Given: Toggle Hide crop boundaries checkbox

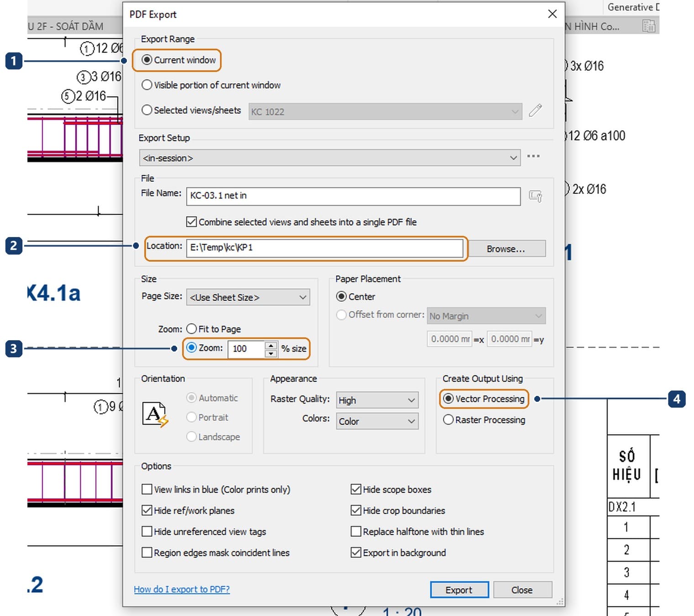Looking at the screenshot, I should tap(398, 511).
